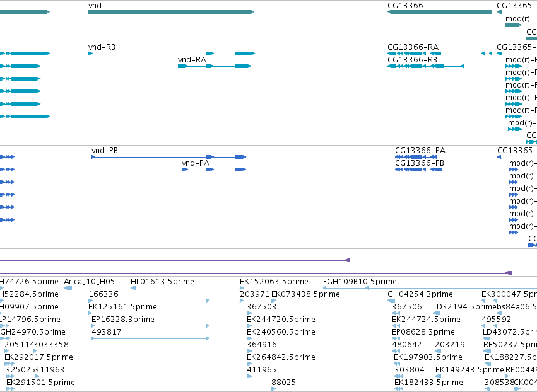Click the EK244724.5prime EST label
This screenshot has width=537, height=392.
[426, 320]
